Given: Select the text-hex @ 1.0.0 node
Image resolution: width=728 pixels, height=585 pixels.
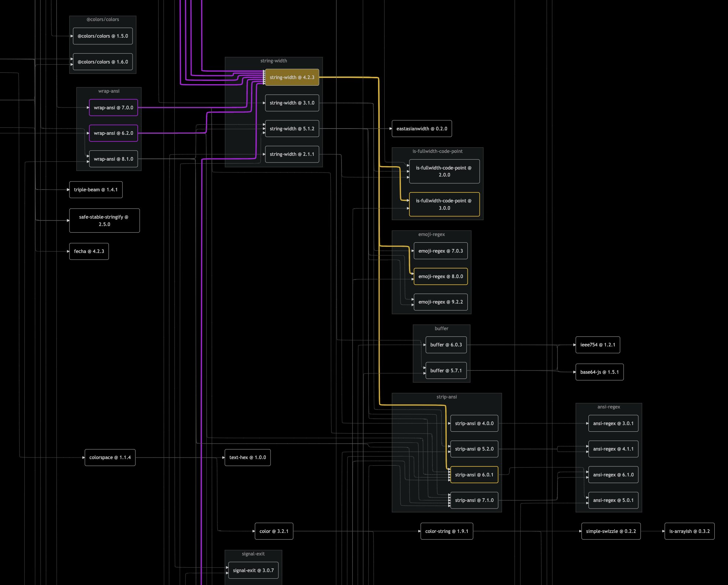Looking at the screenshot, I should coord(247,457).
